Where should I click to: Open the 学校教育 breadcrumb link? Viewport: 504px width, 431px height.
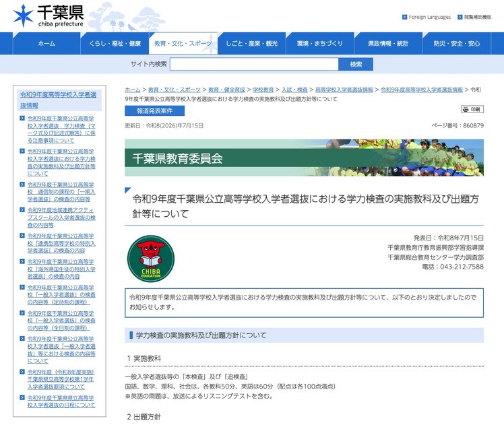point(263,90)
